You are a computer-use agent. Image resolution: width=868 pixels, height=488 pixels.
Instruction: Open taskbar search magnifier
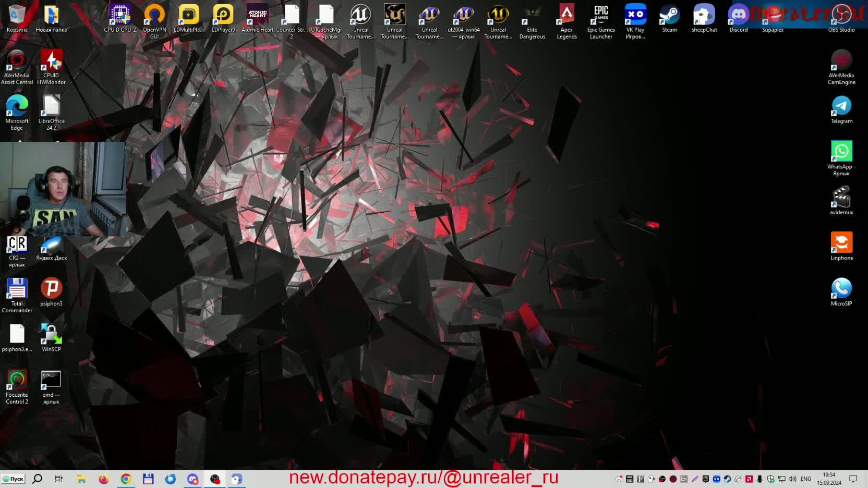pyautogui.click(x=37, y=479)
